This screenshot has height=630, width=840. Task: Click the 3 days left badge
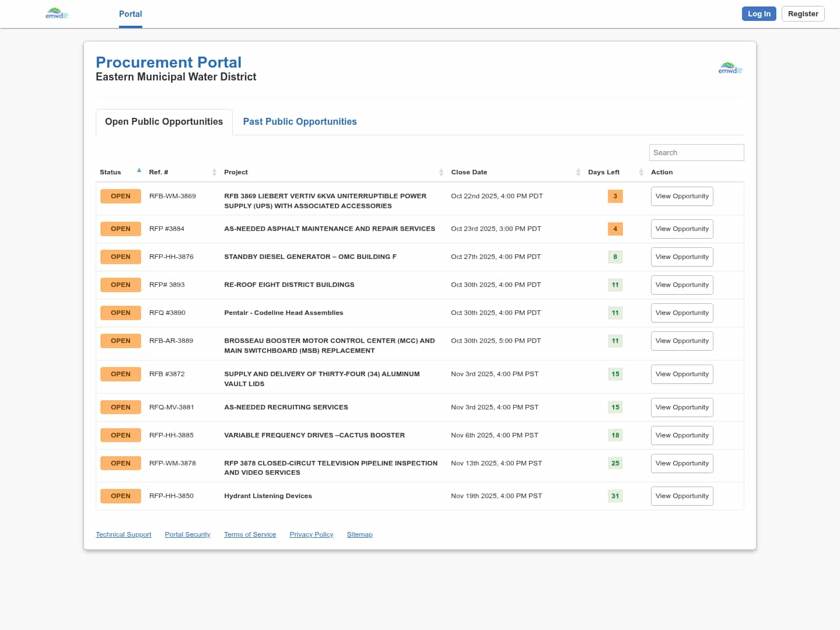coord(615,197)
